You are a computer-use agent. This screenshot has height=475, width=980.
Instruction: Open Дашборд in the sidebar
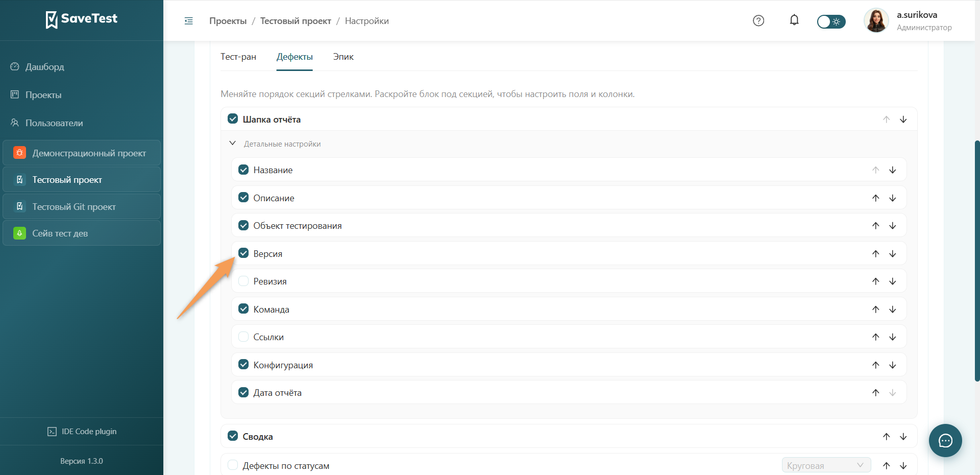tap(45, 67)
